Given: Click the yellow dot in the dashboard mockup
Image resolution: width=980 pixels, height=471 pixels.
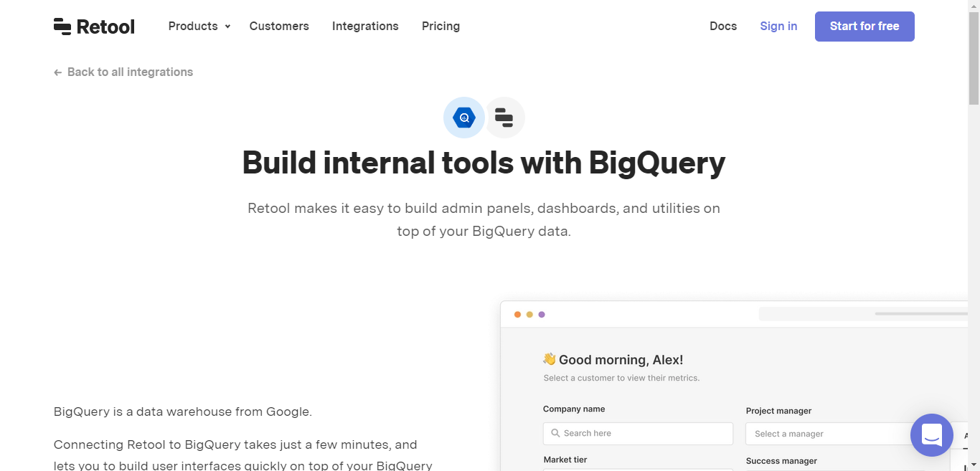Looking at the screenshot, I should [529, 314].
